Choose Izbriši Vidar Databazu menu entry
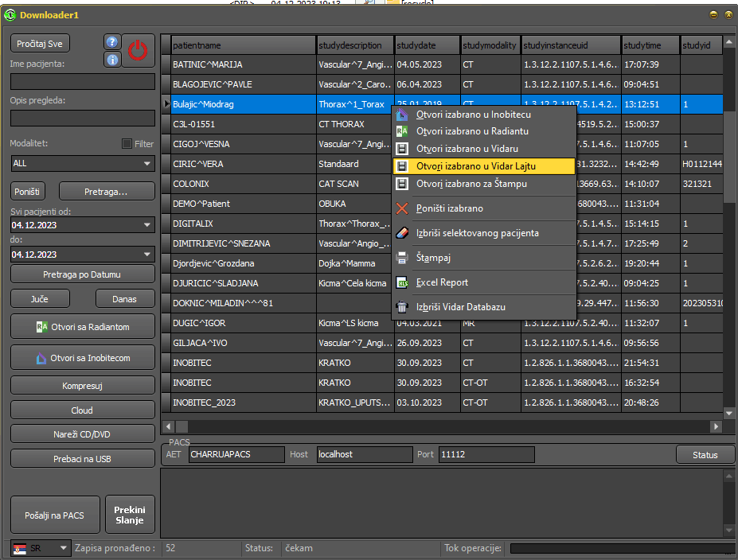The width and height of the screenshot is (738, 560). (460, 307)
